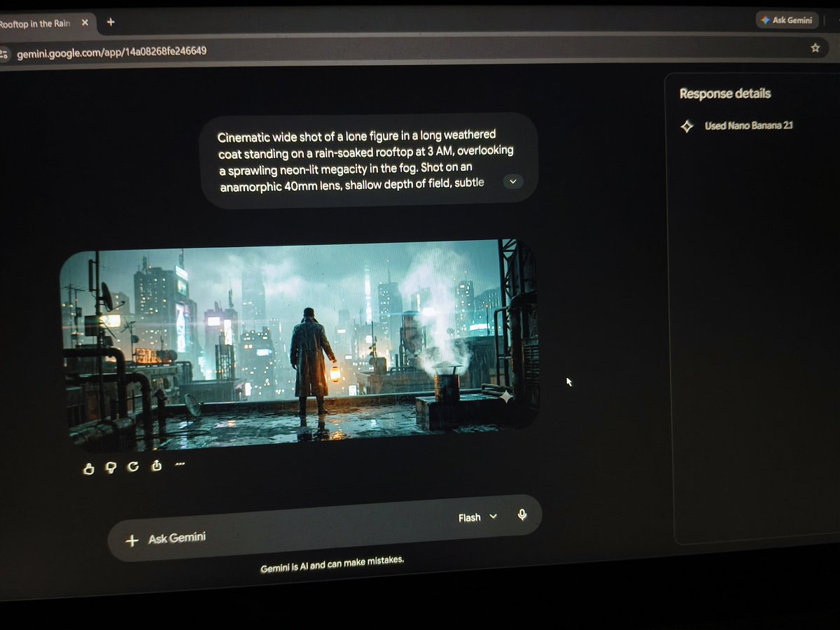Open the Flash model selector dropdown
The height and width of the screenshot is (630, 840).
click(477, 517)
